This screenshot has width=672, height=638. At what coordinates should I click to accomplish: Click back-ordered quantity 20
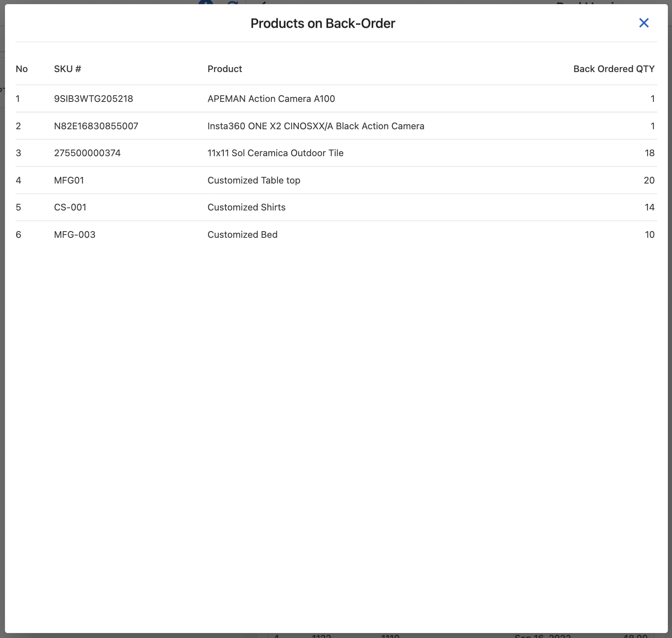click(x=649, y=180)
